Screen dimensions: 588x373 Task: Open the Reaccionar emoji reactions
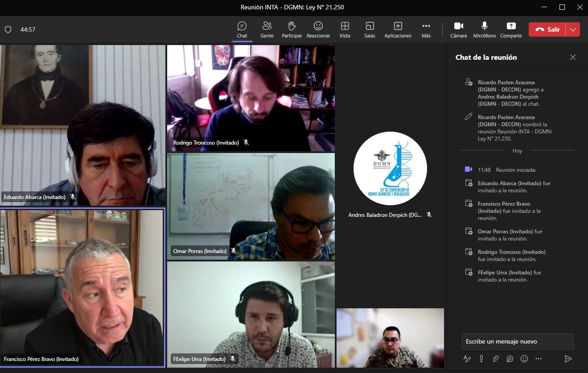click(318, 29)
